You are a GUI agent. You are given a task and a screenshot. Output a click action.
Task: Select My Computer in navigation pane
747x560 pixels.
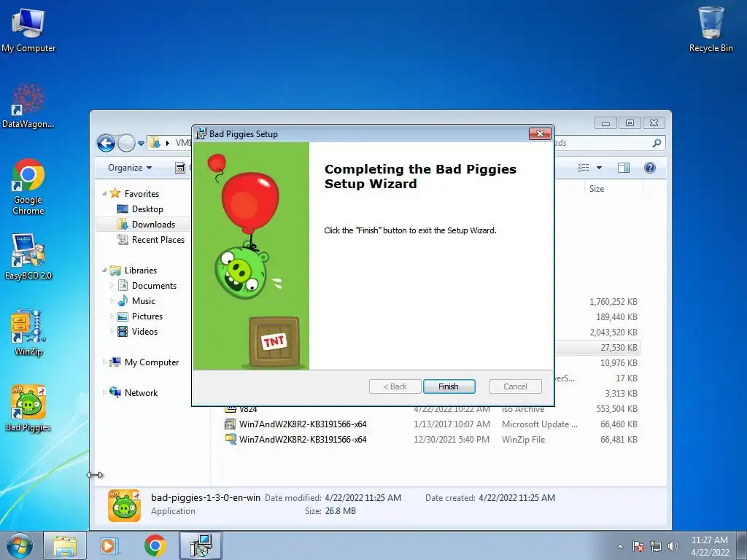144,362
